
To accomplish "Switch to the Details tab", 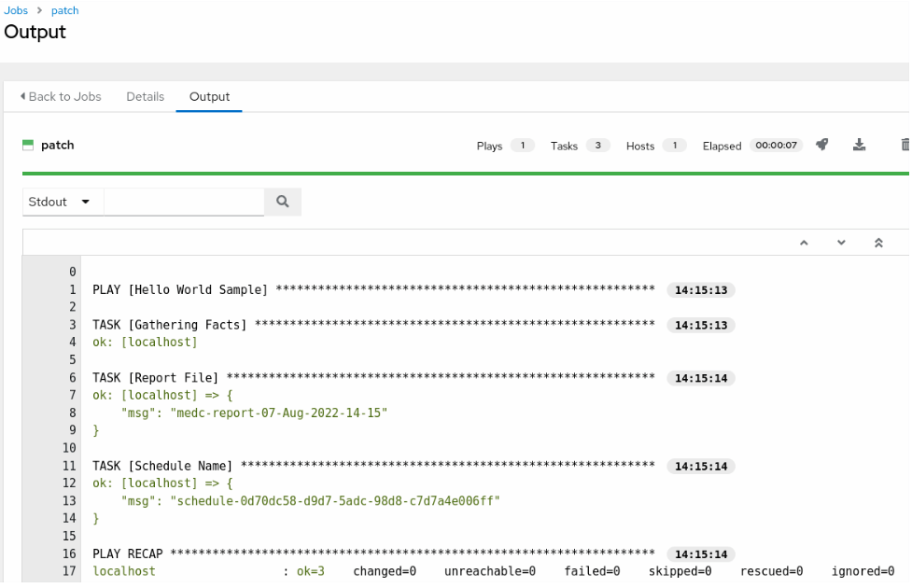I will [146, 96].
